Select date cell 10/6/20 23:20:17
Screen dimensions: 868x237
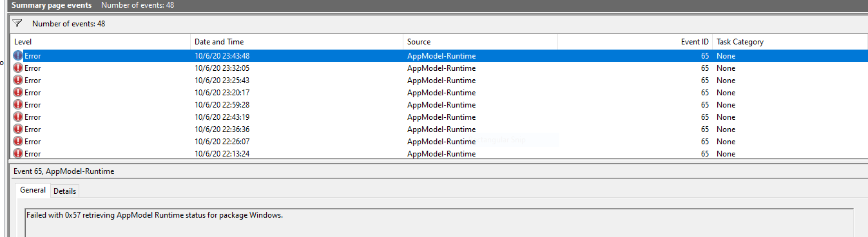pos(222,93)
